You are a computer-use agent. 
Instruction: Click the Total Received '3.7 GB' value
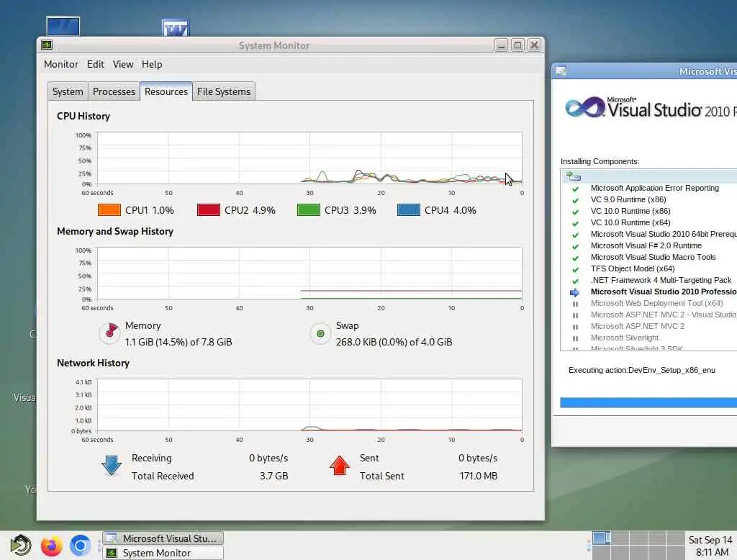(x=273, y=476)
